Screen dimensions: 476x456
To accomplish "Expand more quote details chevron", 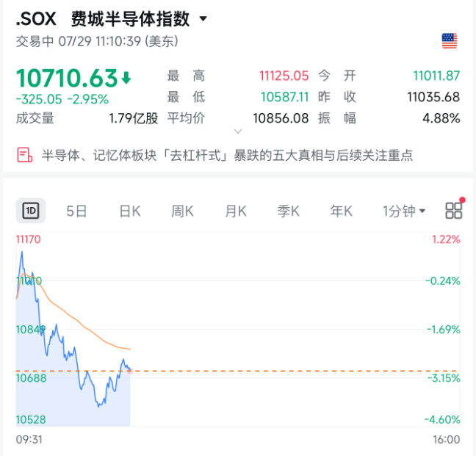I will pyautogui.click(x=238, y=131).
